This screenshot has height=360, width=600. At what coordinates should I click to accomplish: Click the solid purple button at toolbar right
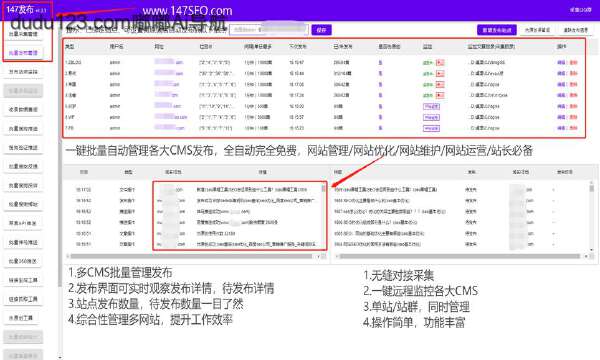[x=497, y=30]
